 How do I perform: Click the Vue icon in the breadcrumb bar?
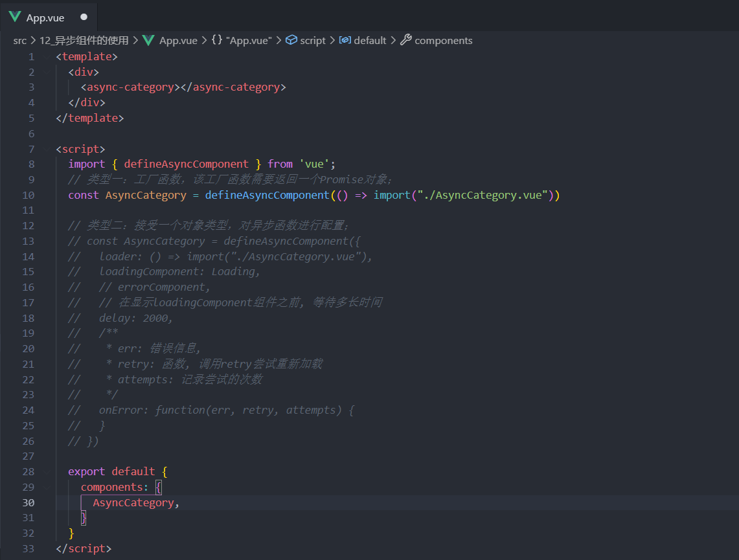[x=148, y=40]
